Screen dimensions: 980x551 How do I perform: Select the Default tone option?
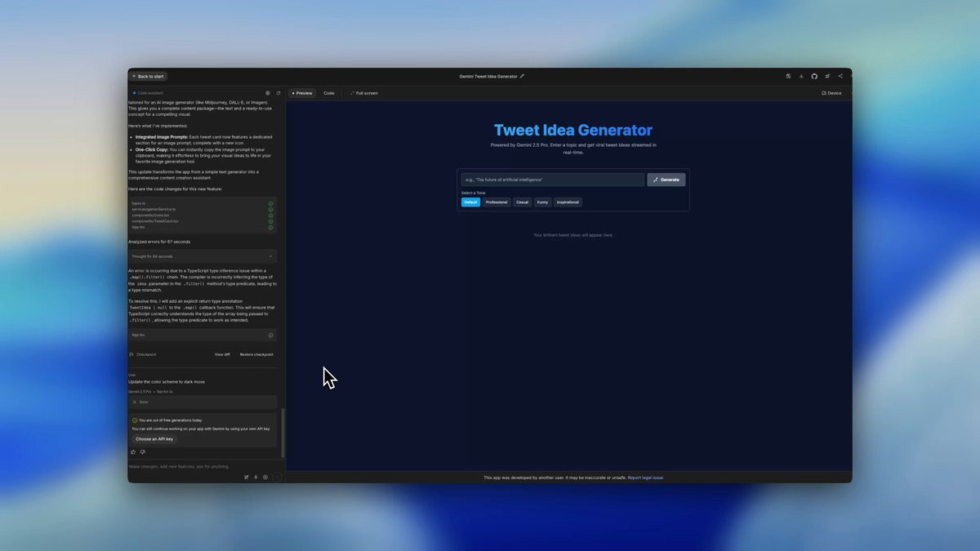pos(470,202)
